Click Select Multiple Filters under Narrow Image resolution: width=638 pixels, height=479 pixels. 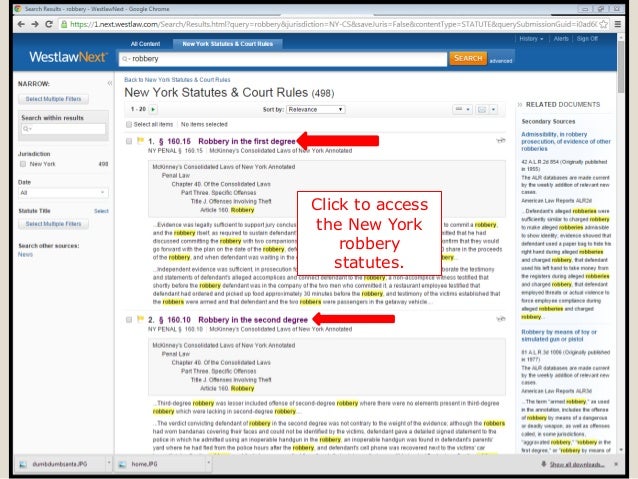pyautogui.click(x=53, y=99)
